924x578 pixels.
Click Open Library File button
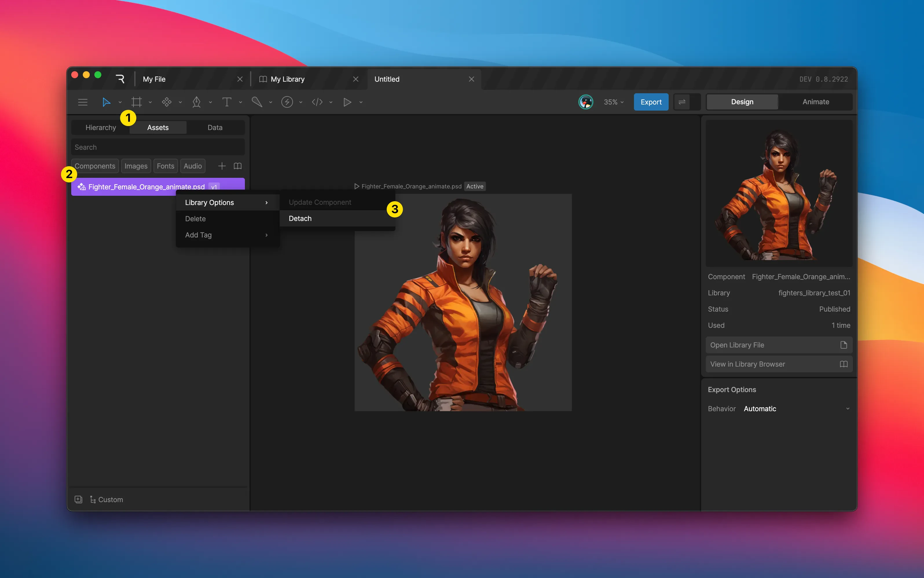778,345
